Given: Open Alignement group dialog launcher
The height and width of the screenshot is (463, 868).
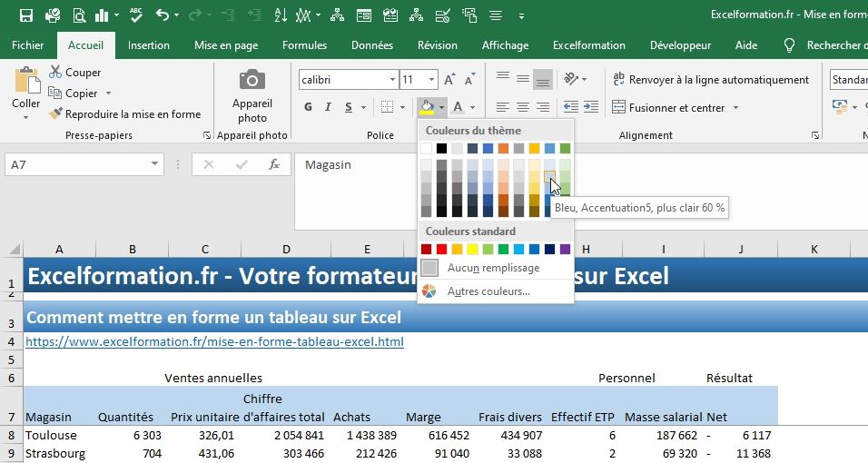Looking at the screenshot, I should pos(814,135).
